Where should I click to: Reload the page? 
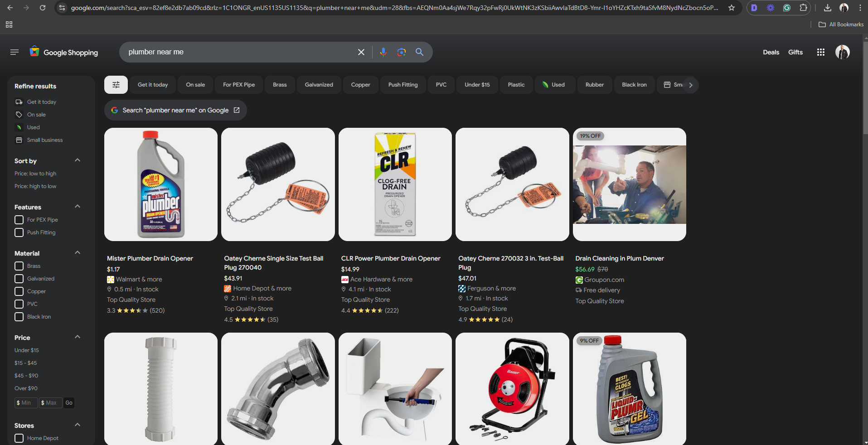pyautogui.click(x=43, y=8)
